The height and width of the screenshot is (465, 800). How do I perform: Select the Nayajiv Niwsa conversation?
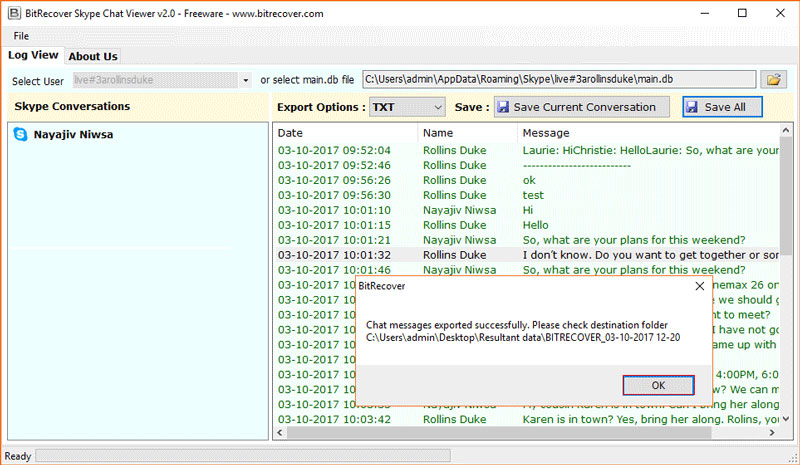73,134
